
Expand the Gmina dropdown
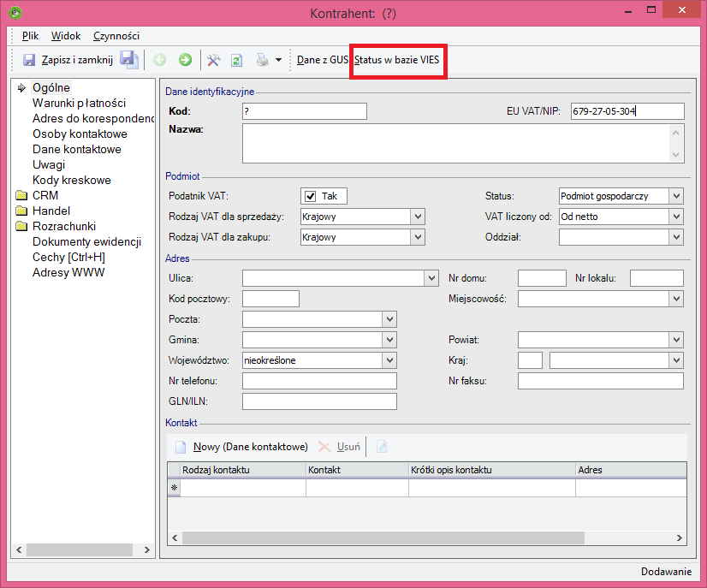click(389, 340)
